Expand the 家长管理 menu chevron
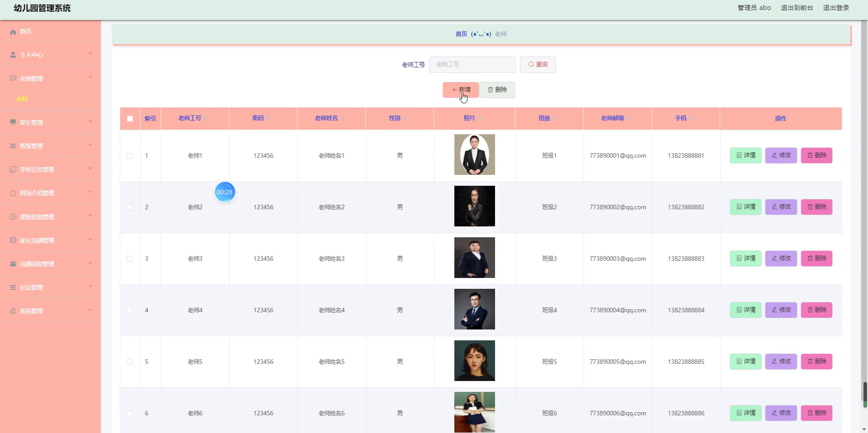Viewport: 868px width, 433px height. pos(90,121)
